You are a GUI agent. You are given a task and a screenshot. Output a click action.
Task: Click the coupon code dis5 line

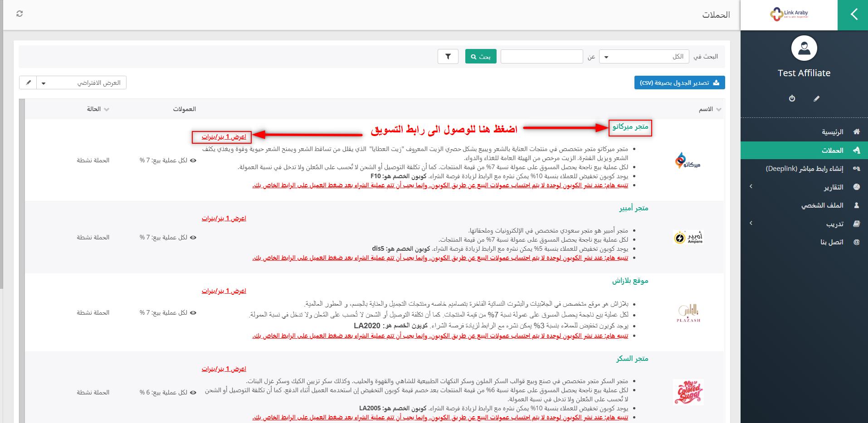click(x=500, y=249)
